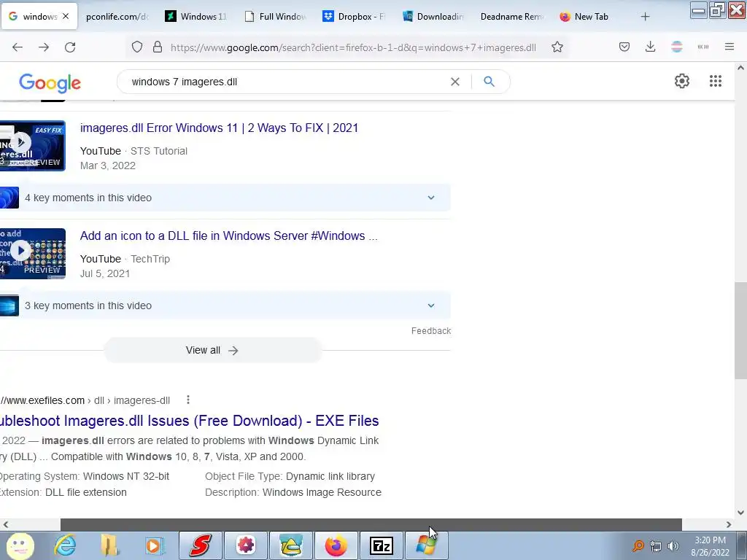Open the Windows flag taskbar app

pos(426,545)
